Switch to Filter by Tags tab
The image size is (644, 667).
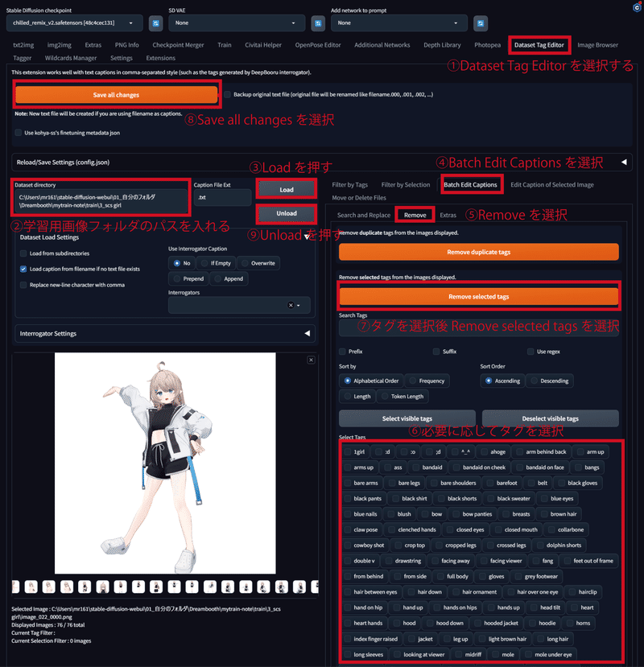(x=350, y=184)
